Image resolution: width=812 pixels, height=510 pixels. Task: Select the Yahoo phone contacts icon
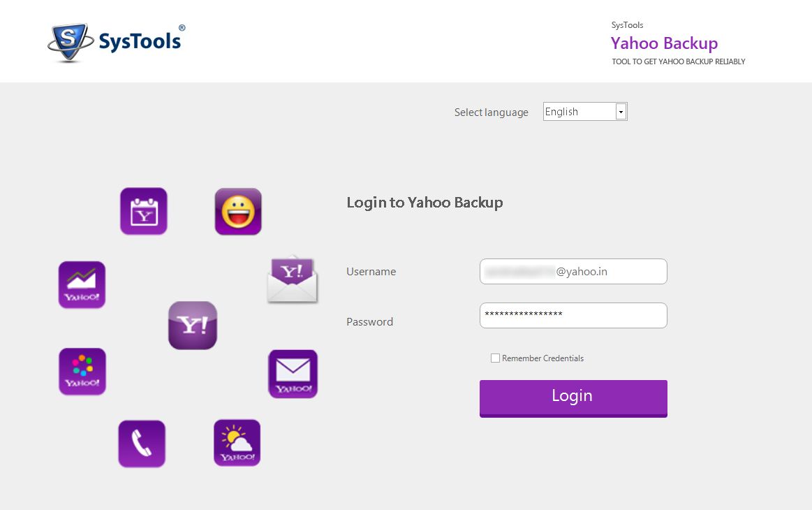click(x=141, y=442)
